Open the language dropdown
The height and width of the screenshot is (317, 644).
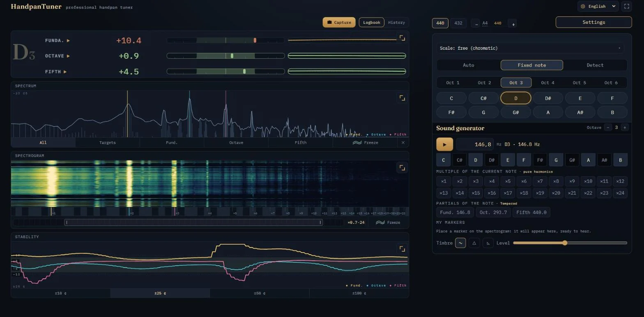[x=598, y=6]
